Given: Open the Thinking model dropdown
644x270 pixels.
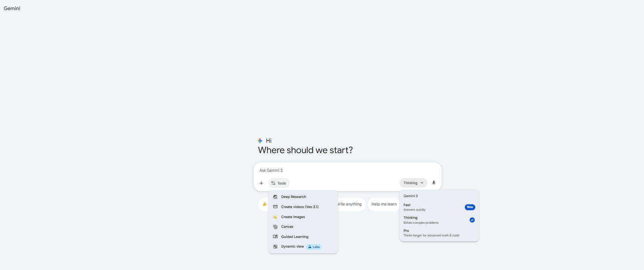Looking at the screenshot, I should (x=413, y=183).
